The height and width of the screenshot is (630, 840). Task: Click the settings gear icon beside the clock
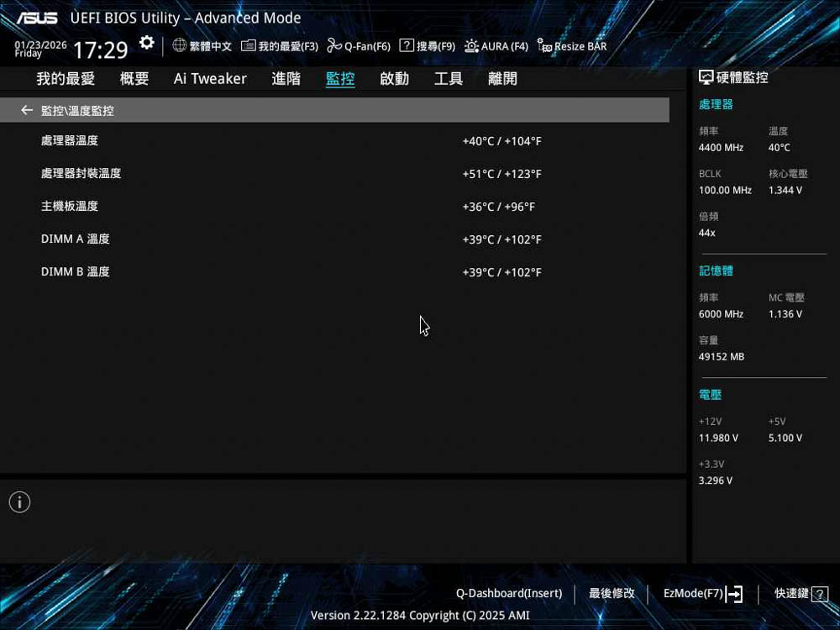pyautogui.click(x=147, y=43)
